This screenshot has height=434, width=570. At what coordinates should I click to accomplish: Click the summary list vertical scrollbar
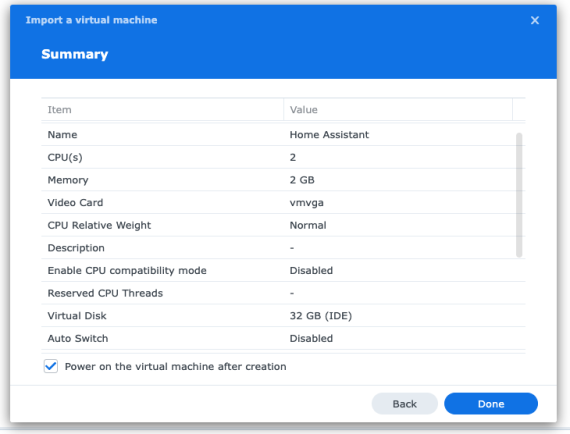[x=519, y=195]
